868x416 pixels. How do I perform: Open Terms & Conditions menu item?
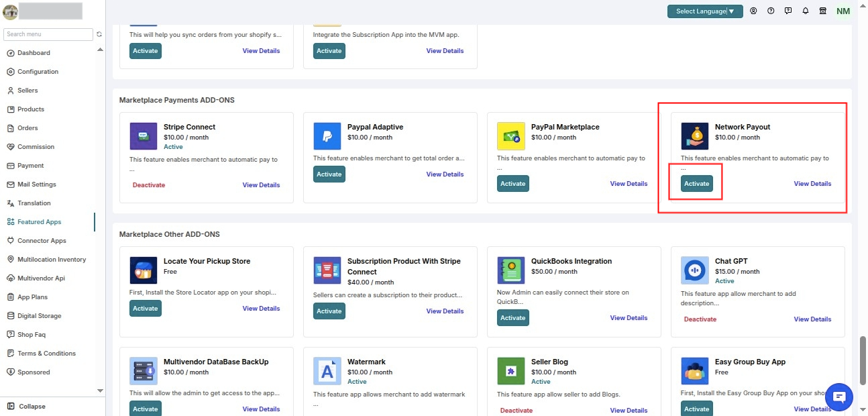click(41, 354)
